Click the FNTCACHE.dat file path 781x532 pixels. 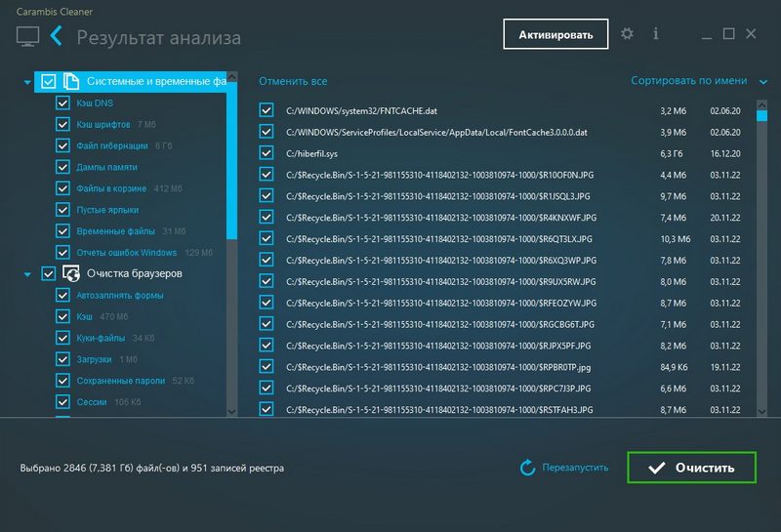(x=361, y=111)
